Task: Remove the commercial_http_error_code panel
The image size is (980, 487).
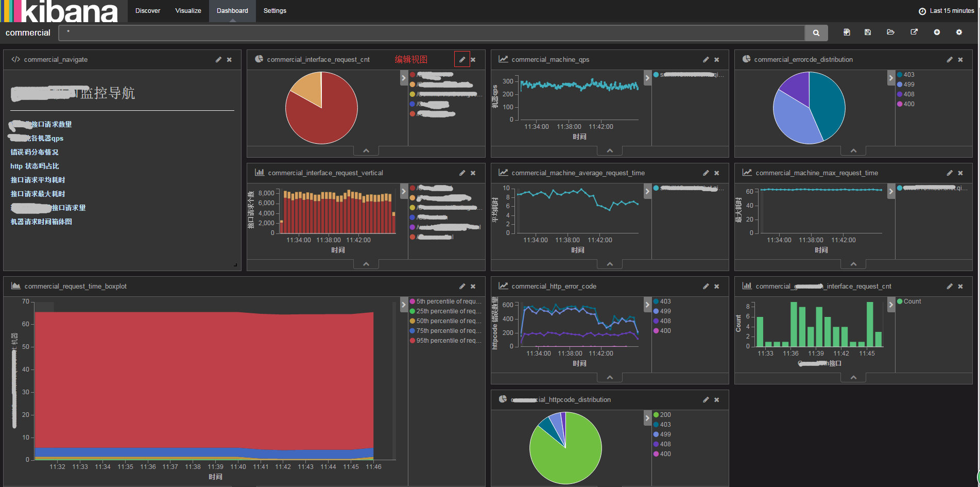Action: tap(716, 287)
